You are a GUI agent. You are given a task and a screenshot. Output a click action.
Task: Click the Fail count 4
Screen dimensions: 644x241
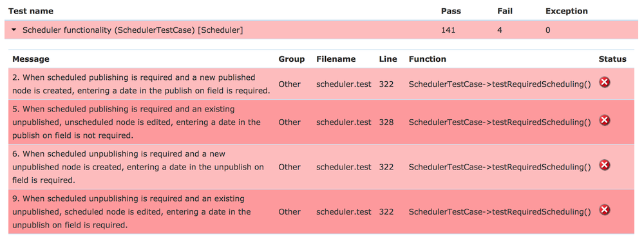(500, 30)
